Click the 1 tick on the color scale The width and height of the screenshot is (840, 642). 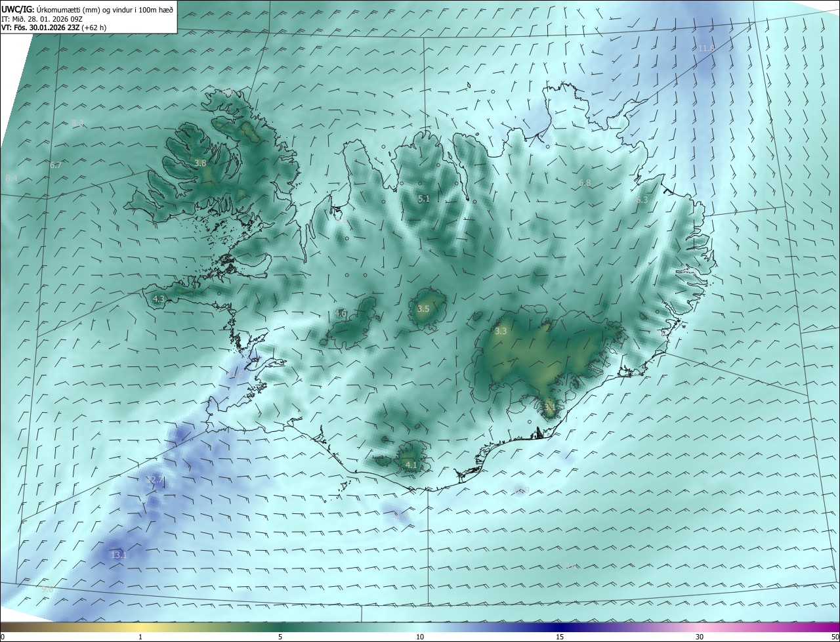coord(140,637)
